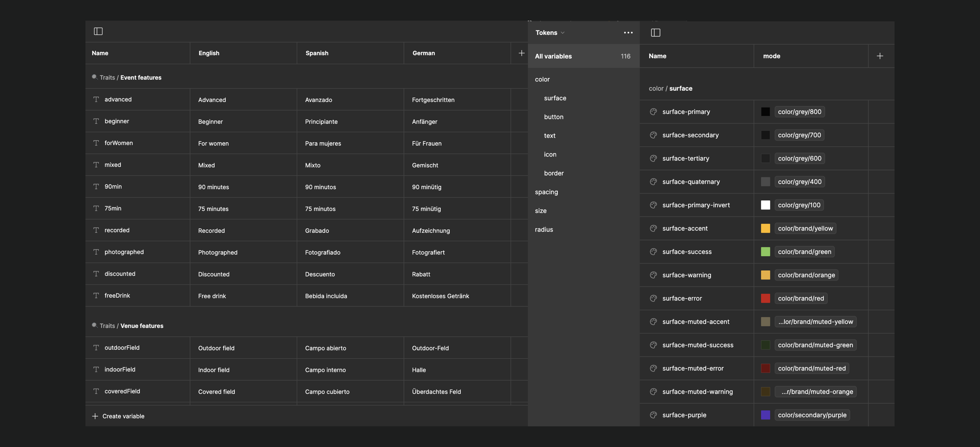Open the Tokens collection options (...) menu
Viewport: 980px width, 447px height.
[628, 33]
